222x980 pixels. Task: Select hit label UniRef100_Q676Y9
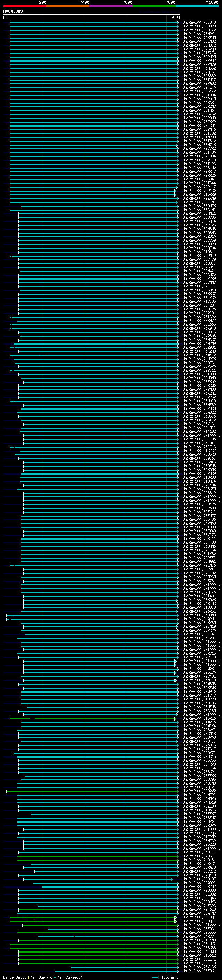pos(199,122)
